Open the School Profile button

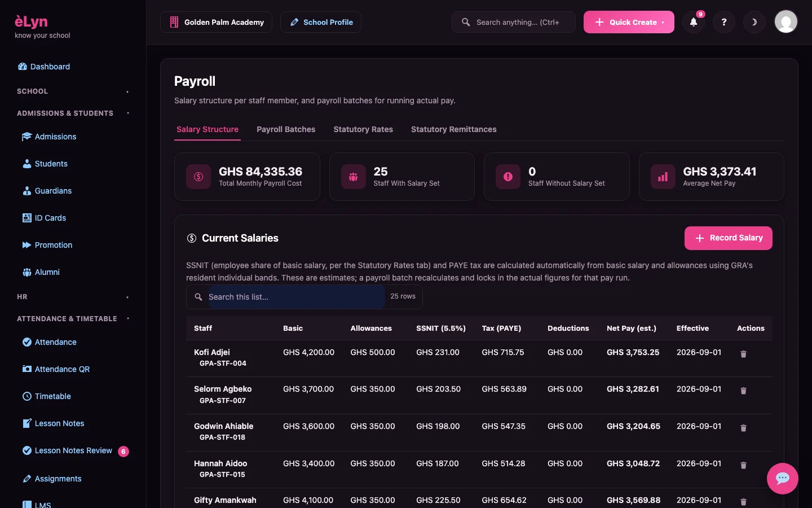pyautogui.click(x=321, y=22)
